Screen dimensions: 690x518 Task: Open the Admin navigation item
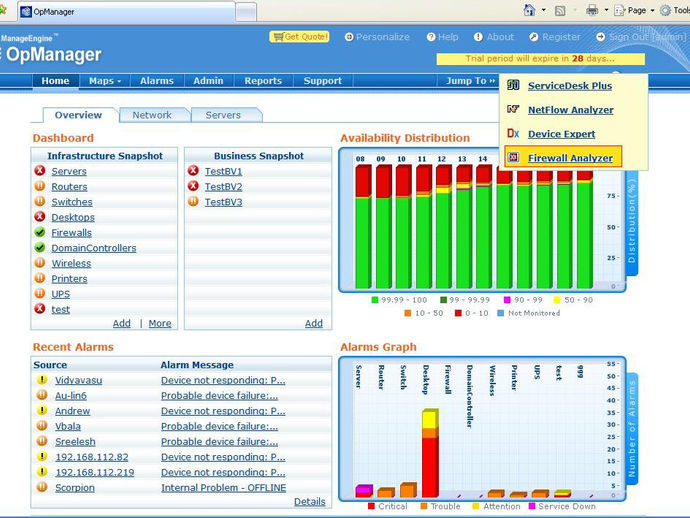tap(208, 81)
